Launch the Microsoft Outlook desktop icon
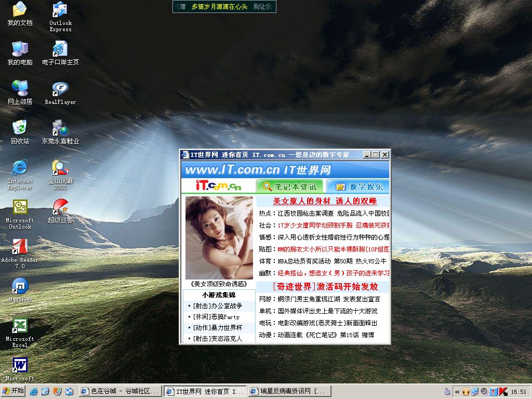The width and height of the screenshot is (532, 399). [x=20, y=215]
